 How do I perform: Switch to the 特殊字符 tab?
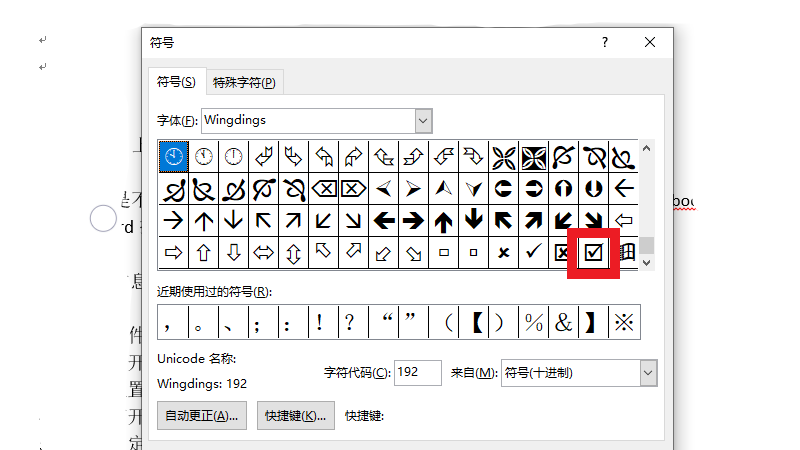[x=243, y=82]
